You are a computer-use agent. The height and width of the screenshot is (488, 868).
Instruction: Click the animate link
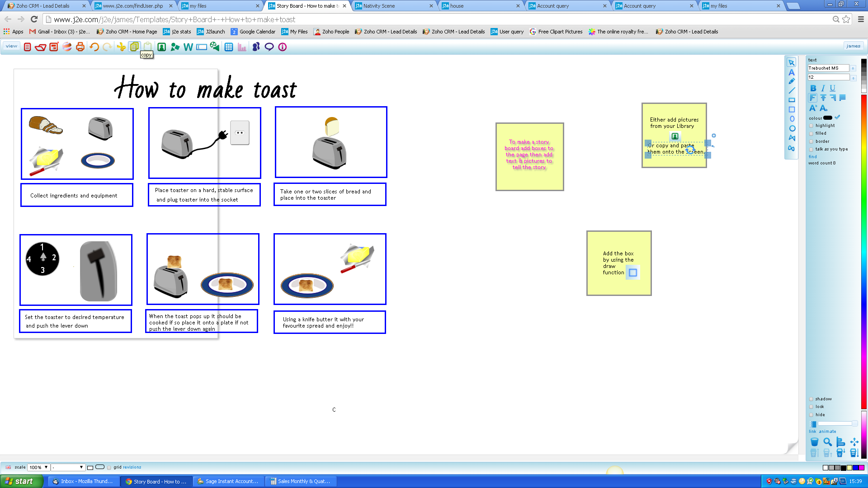(827, 432)
